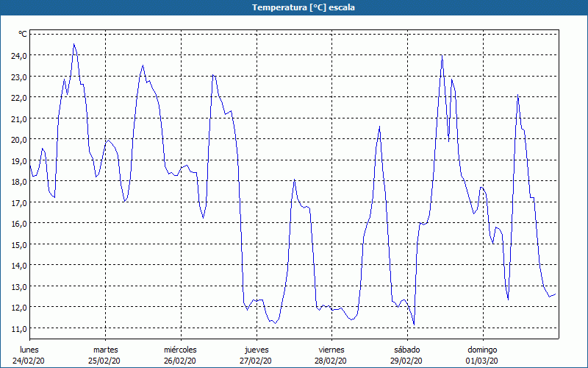The image size is (588, 368).
Task: Click the 01/03/20 date label
Action: pos(482,361)
